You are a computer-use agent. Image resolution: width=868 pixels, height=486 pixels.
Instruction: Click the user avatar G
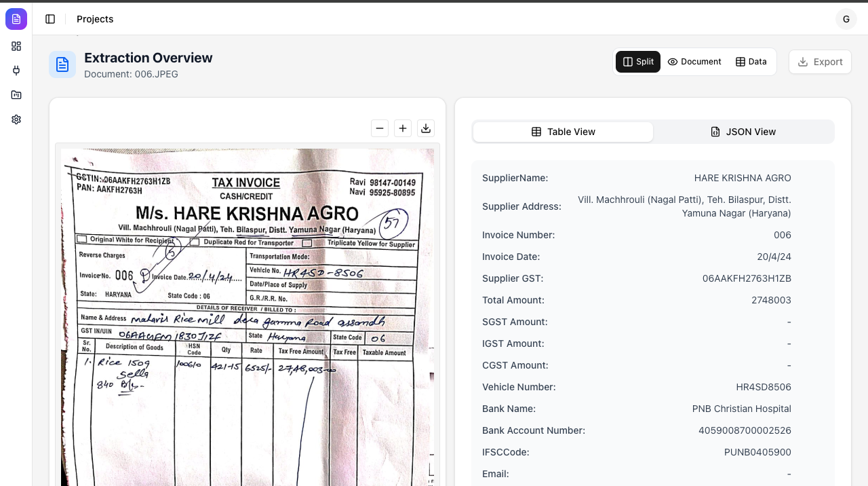point(846,19)
